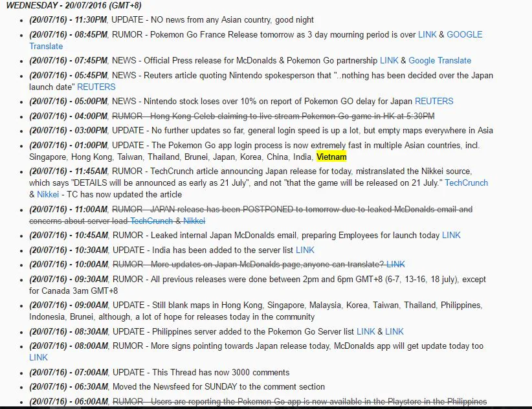Open Google Translate link for McDonalds press release
Viewport: 532px width, 409px height.
click(x=439, y=60)
